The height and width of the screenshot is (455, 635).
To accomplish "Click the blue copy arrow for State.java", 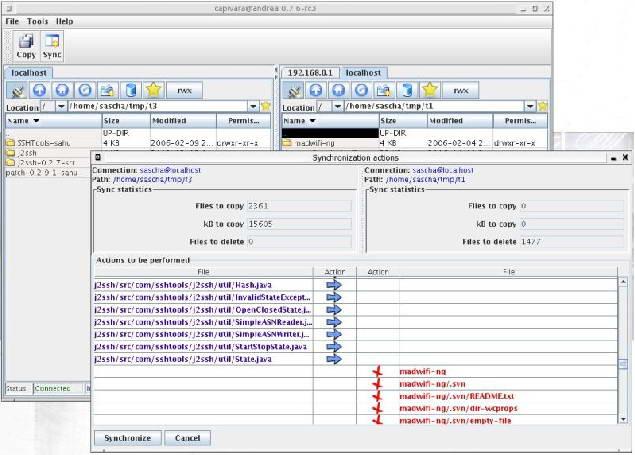I will (334, 359).
